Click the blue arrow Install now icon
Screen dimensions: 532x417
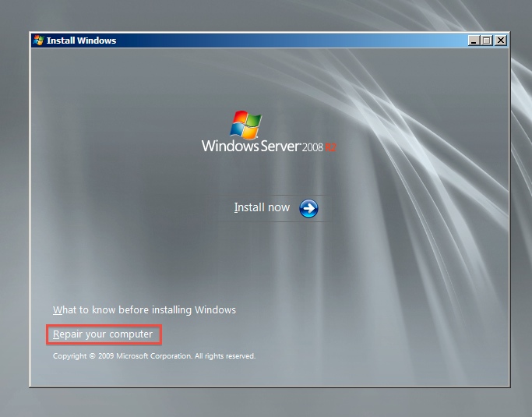tap(309, 208)
